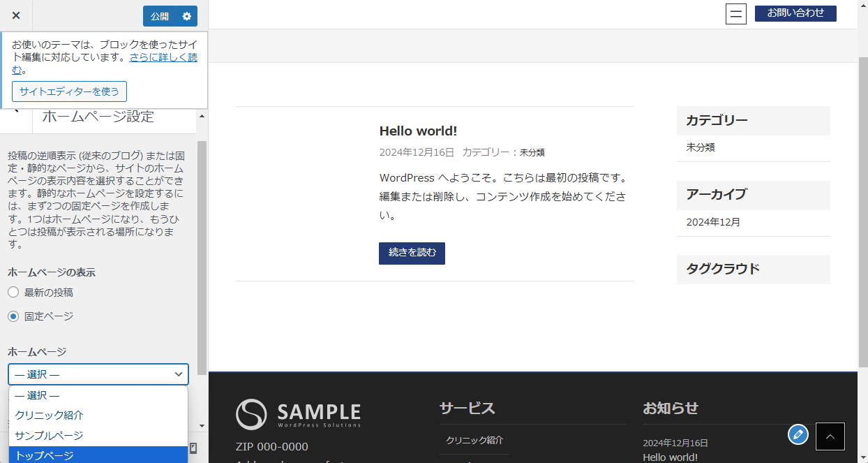
Task: Open the さらに詳しく読む link
Action: [x=163, y=57]
